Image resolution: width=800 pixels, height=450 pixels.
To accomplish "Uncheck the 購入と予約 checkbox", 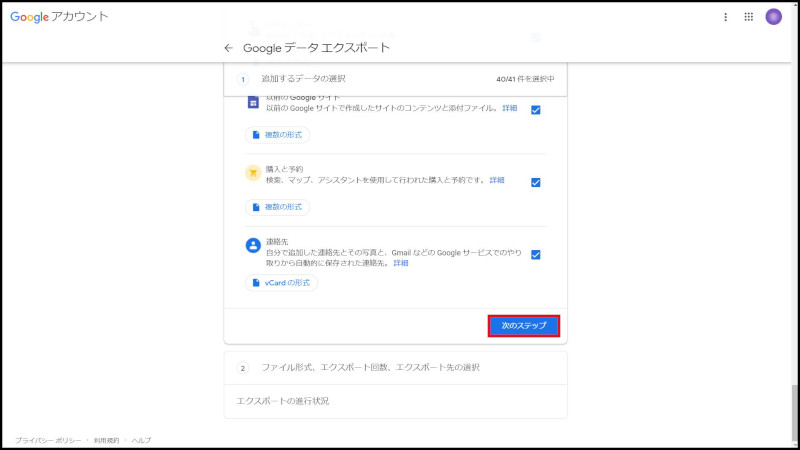I will tap(536, 182).
